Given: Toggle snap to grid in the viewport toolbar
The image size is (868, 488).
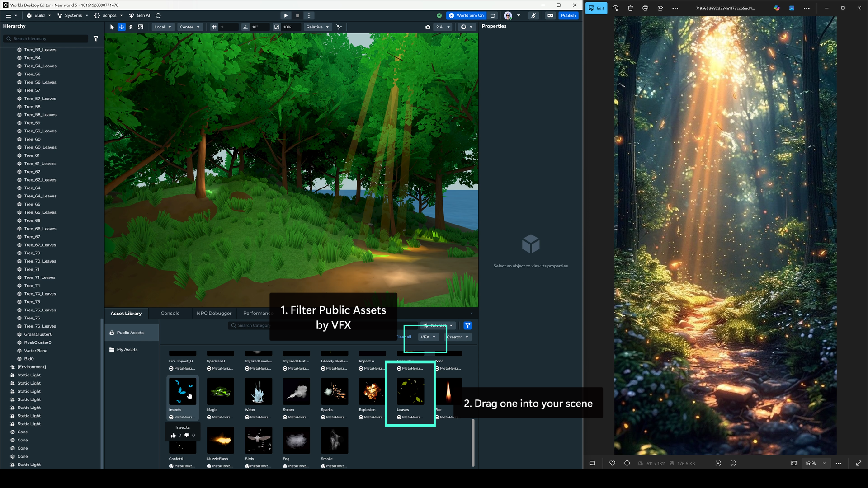Looking at the screenshot, I should coord(214,27).
